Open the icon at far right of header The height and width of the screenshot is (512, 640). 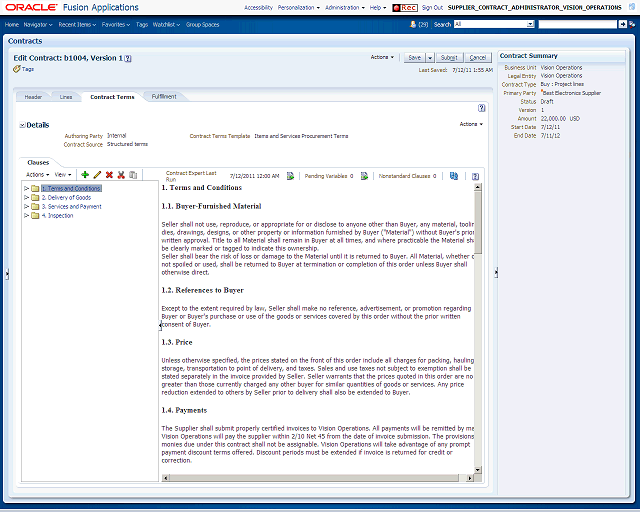click(x=632, y=7)
